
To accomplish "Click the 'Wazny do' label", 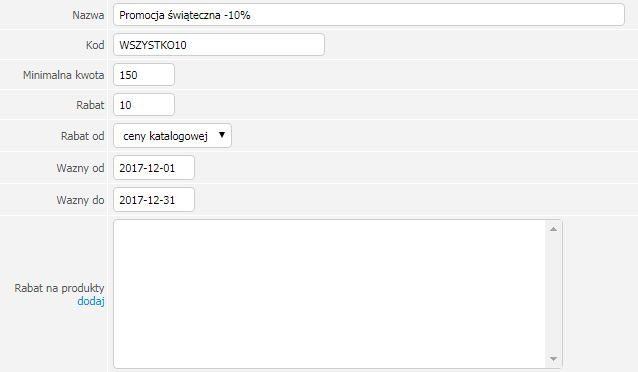I will (81, 200).
